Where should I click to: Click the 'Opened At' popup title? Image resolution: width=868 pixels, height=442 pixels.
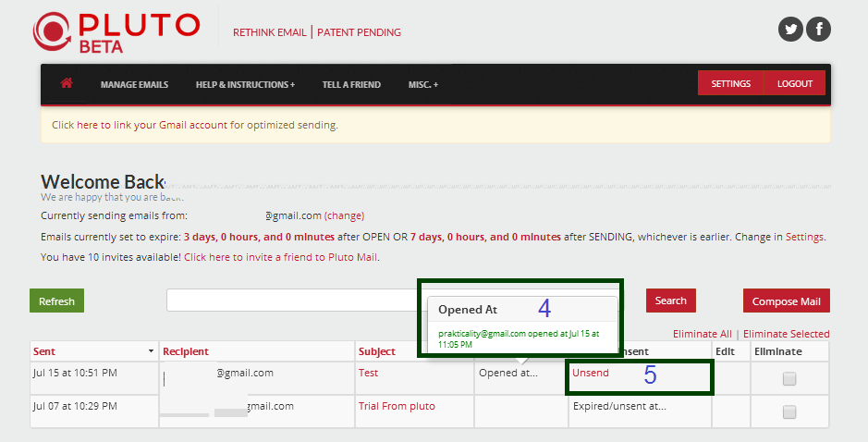[468, 310]
